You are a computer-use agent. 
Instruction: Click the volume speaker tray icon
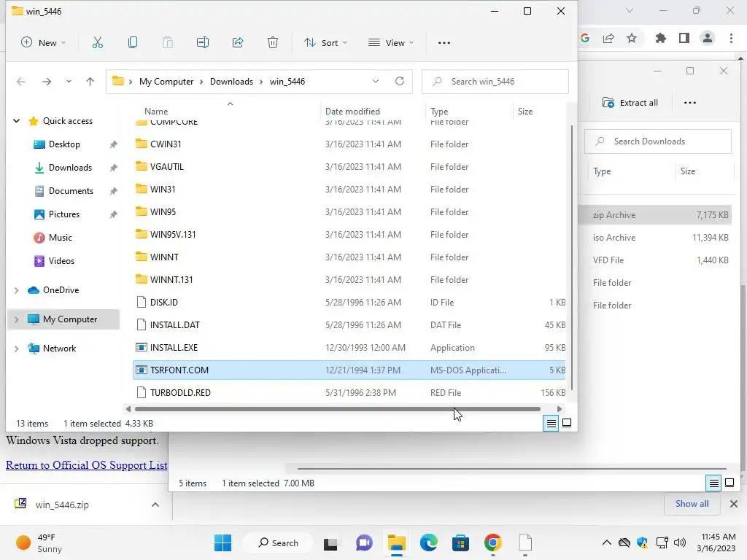tap(680, 542)
